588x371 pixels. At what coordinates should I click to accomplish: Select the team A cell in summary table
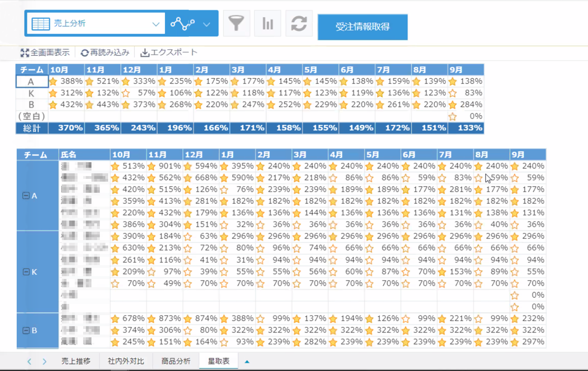tap(32, 82)
